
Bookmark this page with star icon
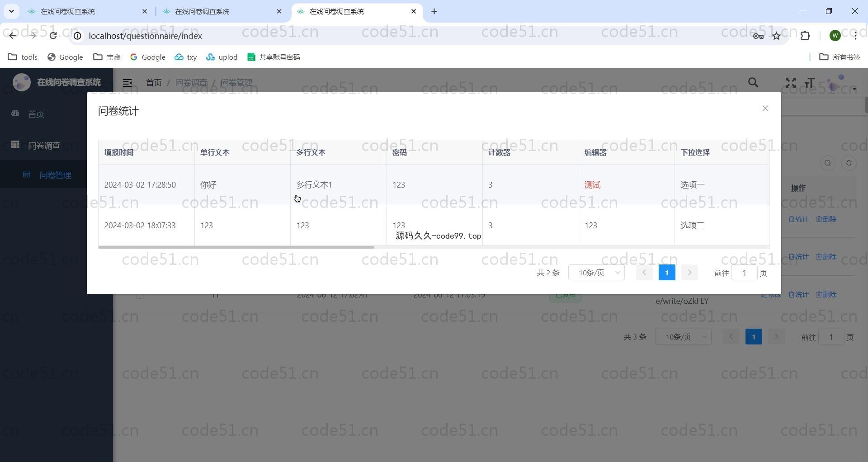(776, 36)
